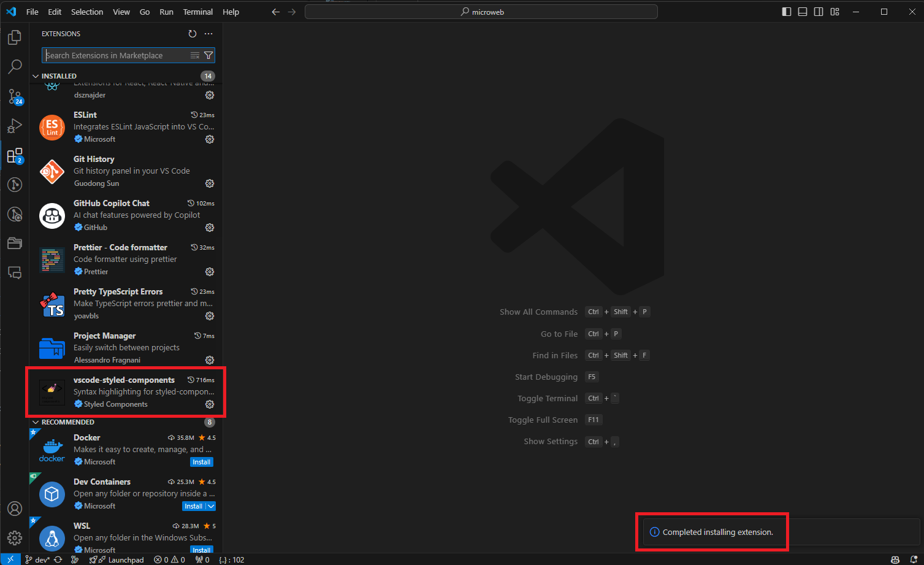Toggle primary side bar visibility

[x=787, y=12]
